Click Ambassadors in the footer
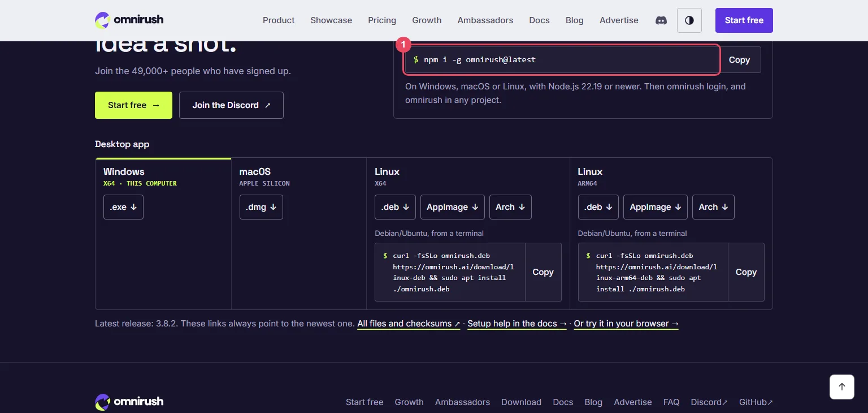 coord(462,402)
